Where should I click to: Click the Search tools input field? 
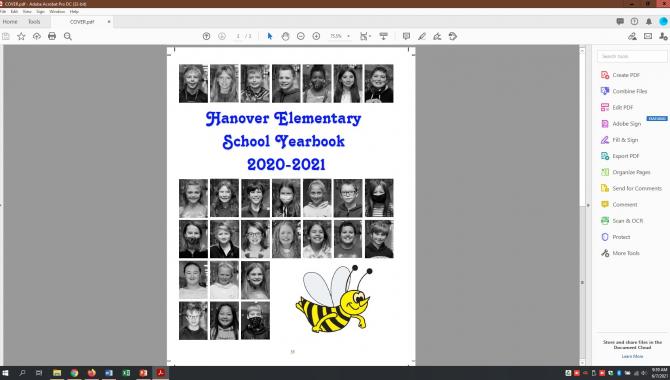click(632, 56)
